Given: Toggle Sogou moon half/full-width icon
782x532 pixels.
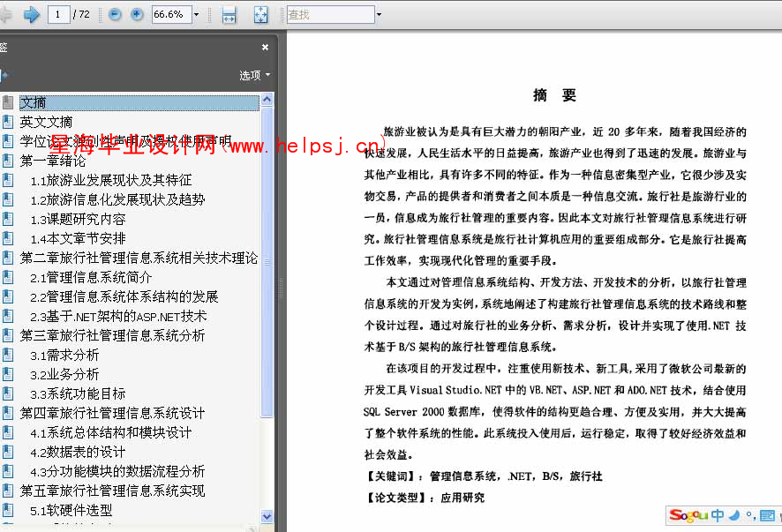Looking at the screenshot, I should pyautogui.click(x=733, y=515).
